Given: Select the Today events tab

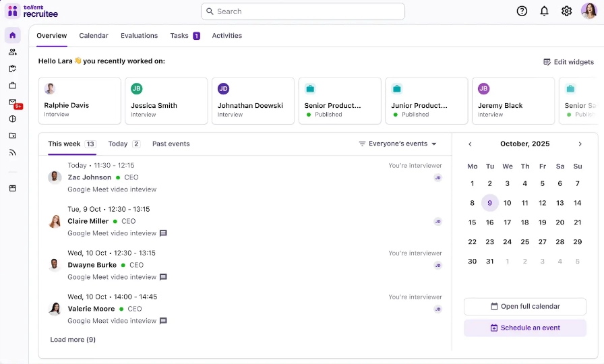Looking at the screenshot, I should 124,144.
